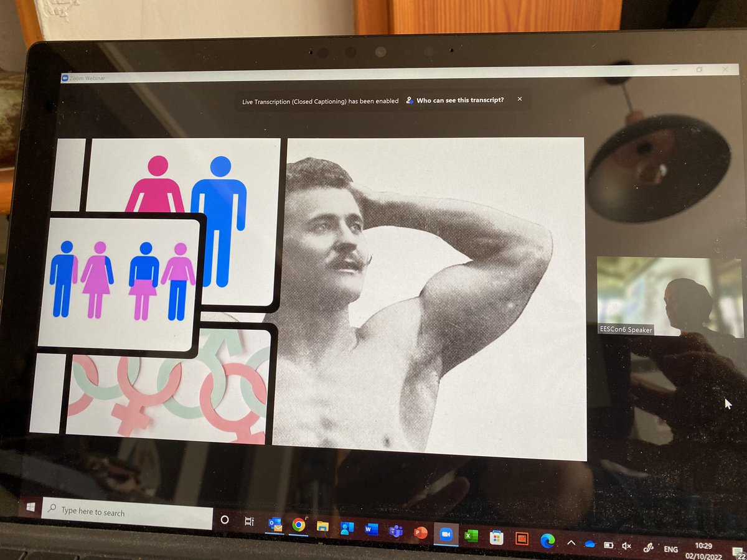Open Microsoft Store from the taskbar
The height and width of the screenshot is (560, 747).
[x=496, y=537]
